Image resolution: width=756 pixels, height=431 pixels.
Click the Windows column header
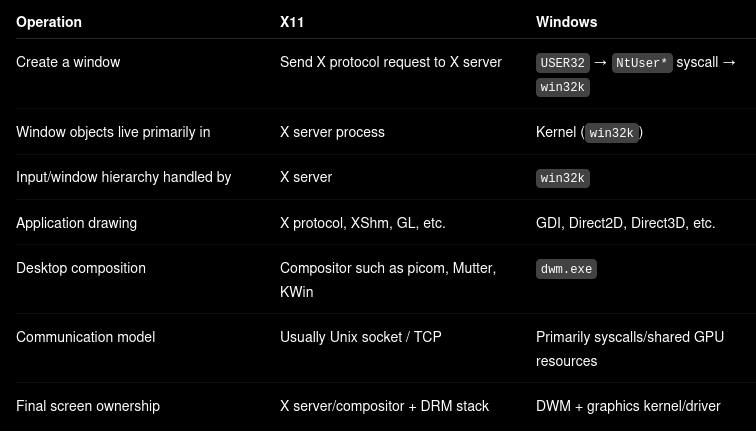tap(567, 22)
